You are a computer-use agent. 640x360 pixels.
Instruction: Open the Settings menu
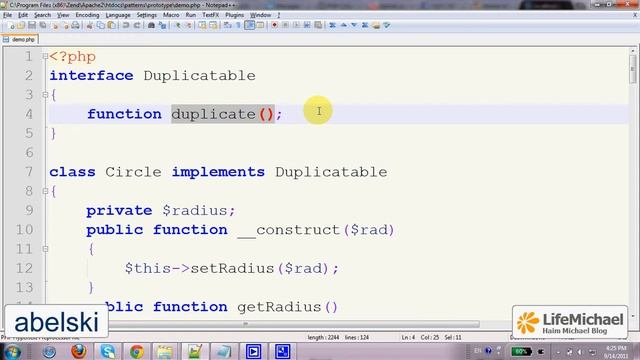[x=147, y=15]
